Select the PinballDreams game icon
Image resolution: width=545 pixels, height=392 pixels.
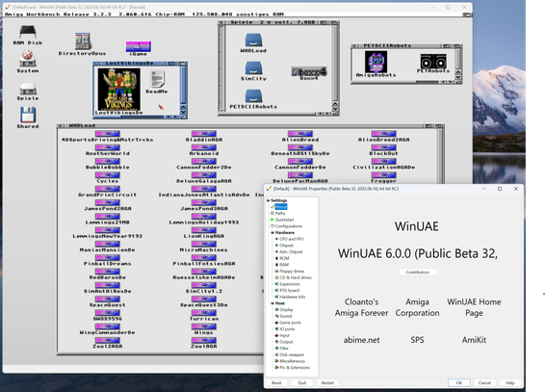(x=108, y=258)
